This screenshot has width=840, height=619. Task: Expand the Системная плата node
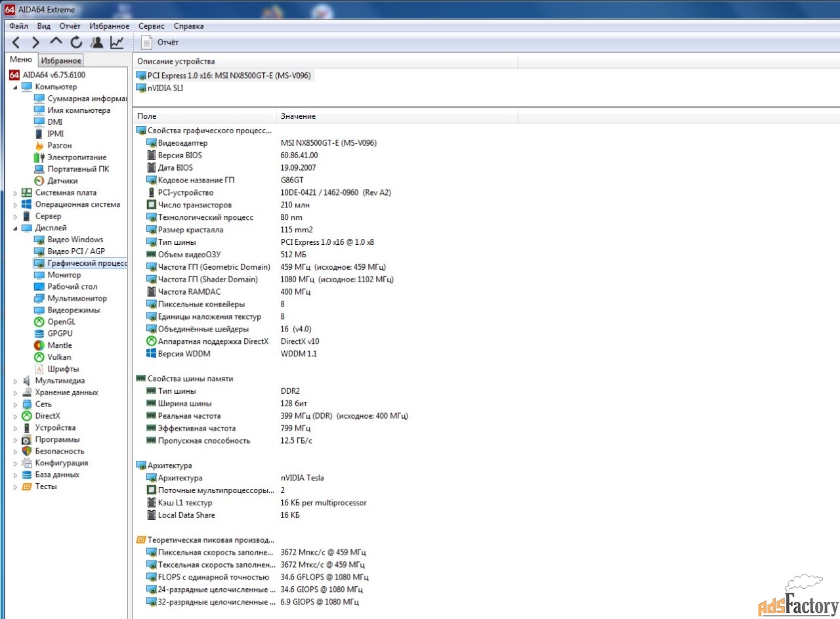[15, 193]
